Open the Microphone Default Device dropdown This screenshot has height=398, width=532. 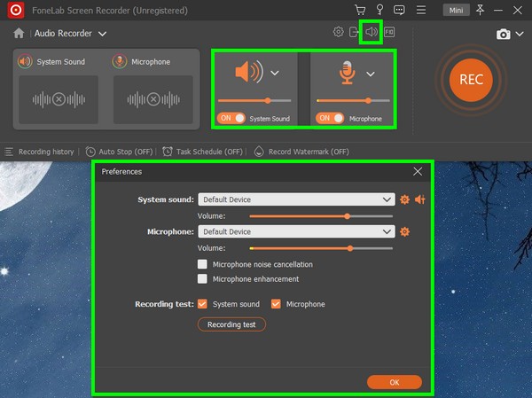tap(296, 231)
